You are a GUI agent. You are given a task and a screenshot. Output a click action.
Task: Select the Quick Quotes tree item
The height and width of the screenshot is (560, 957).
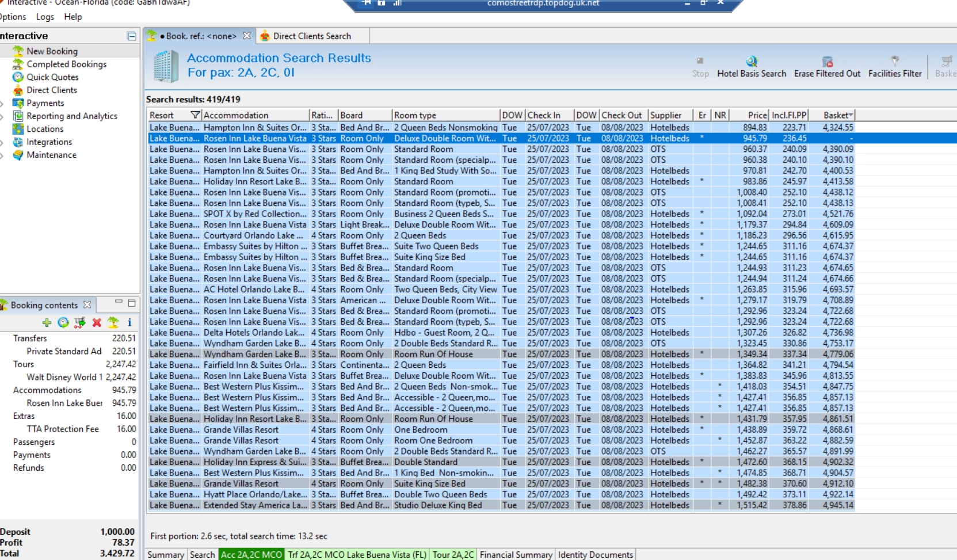[x=52, y=77]
